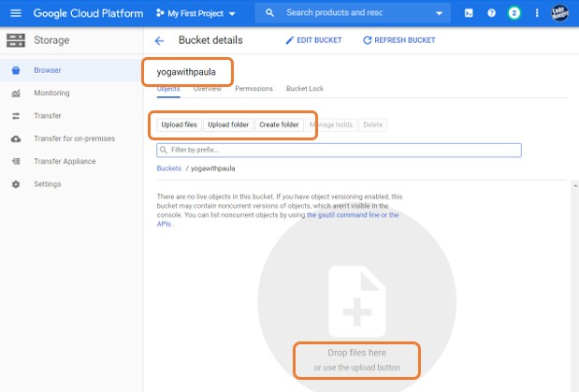Image resolution: width=579 pixels, height=392 pixels.
Task: Click the search magnifier icon
Action: click(269, 13)
